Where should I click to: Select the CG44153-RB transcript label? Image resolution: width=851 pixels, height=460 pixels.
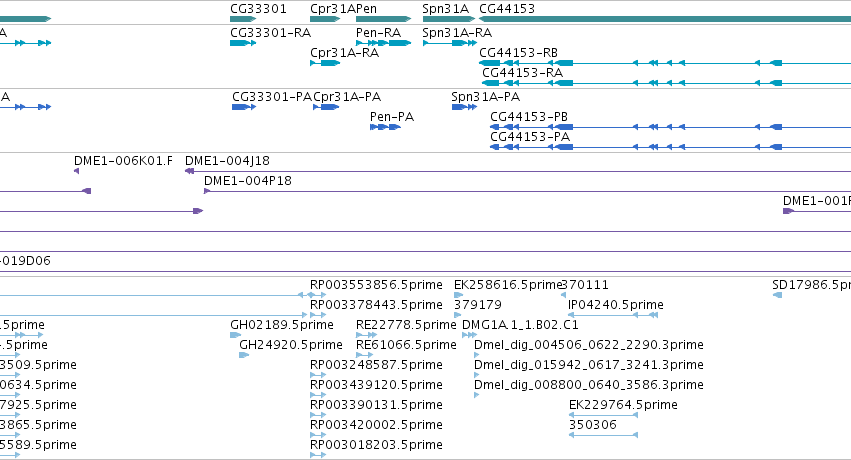click(x=518, y=53)
